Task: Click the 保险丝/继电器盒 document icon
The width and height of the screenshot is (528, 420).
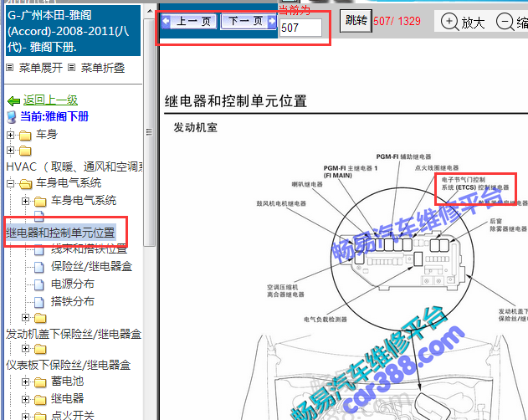Action: [x=39, y=267]
